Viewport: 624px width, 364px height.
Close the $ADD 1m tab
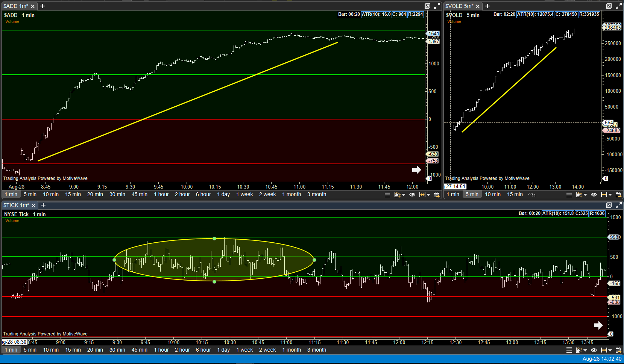33,6
